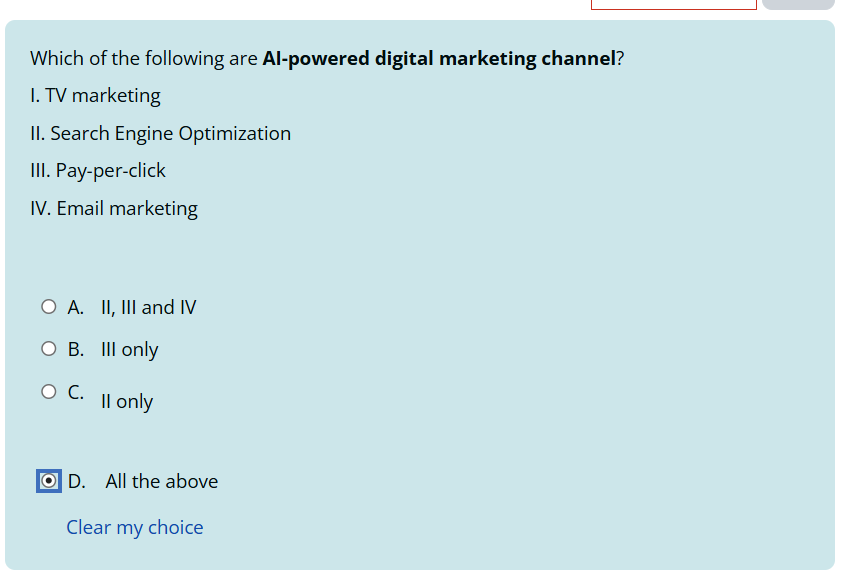Select the radio button for option A
Image resolution: width=841 pixels, height=586 pixels.
(49, 308)
